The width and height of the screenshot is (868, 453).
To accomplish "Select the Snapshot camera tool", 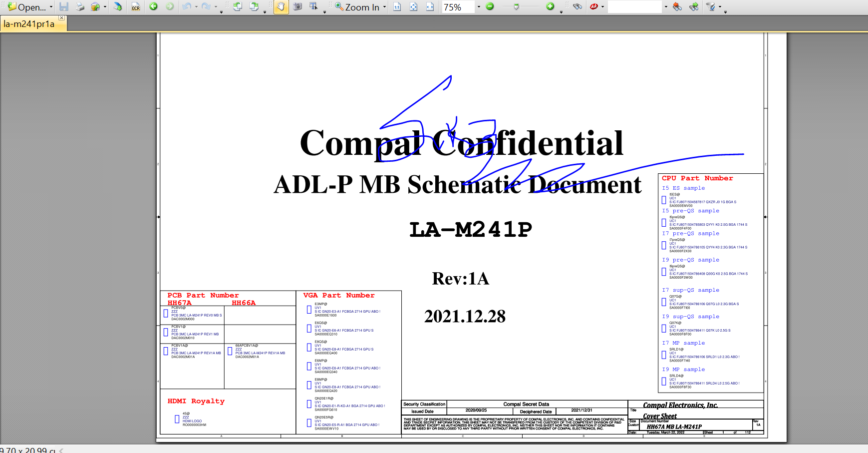I will pyautogui.click(x=297, y=7).
